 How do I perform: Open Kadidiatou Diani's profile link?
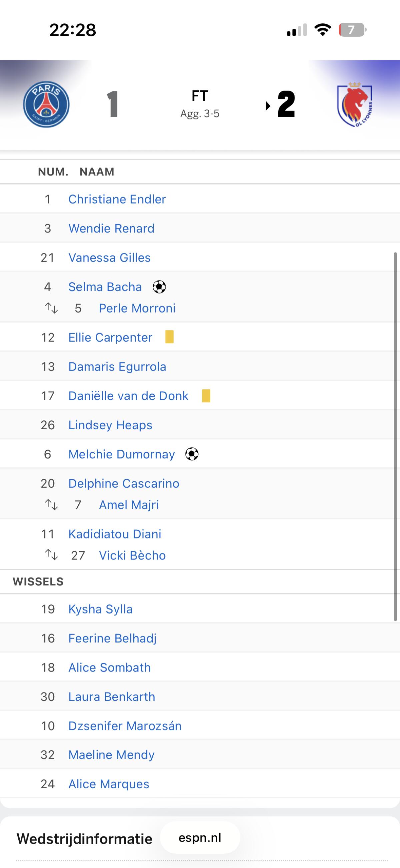pos(114,534)
